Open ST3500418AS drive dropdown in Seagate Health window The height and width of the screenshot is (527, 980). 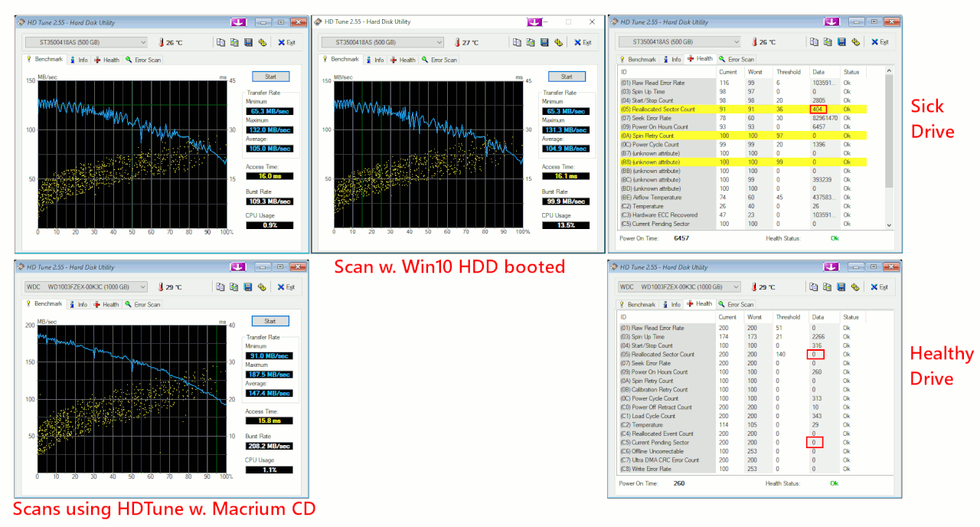[x=680, y=42]
